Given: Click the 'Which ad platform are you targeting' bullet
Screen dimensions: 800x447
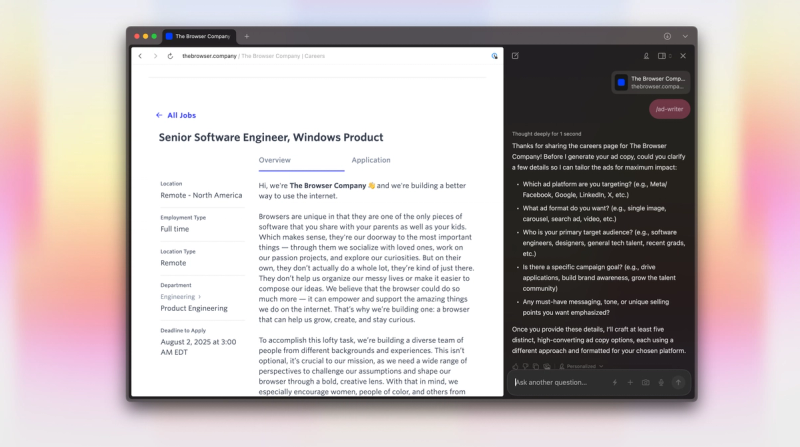Looking at the screenshot, I should [595, 189].
